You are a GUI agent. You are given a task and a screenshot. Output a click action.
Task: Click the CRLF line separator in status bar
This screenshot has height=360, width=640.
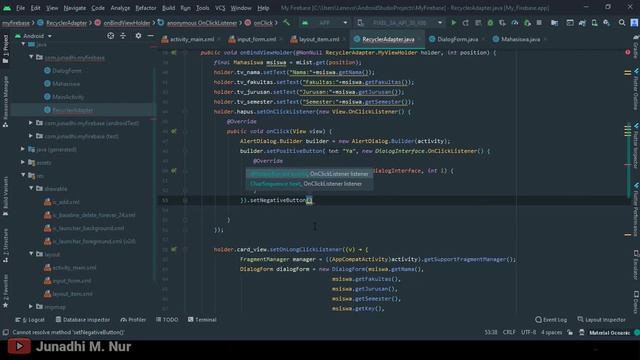click(x=509, y=333)
